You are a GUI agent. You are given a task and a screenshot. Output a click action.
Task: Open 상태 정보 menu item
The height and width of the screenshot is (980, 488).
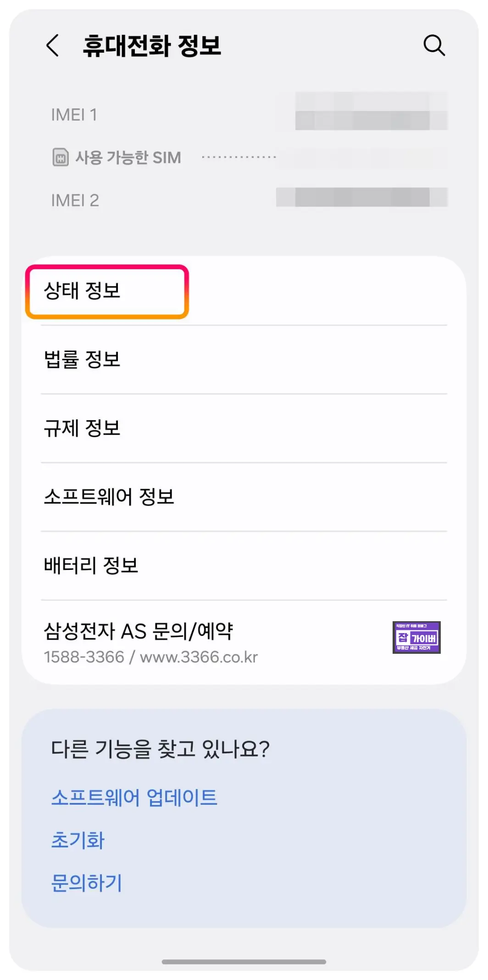pos(244,291)
